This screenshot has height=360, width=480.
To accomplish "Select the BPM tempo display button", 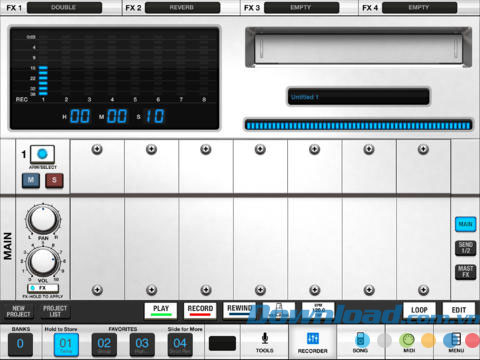I will [x=318, y=311].
